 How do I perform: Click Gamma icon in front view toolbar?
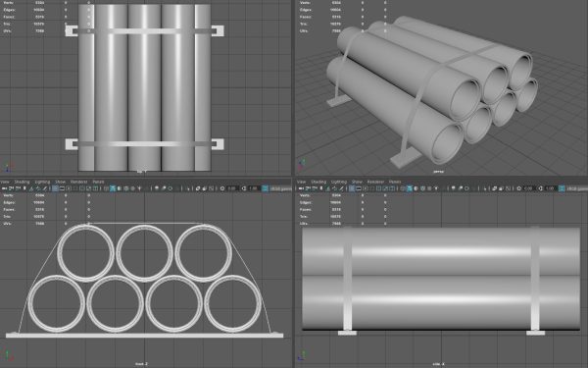tap(244, 188)
